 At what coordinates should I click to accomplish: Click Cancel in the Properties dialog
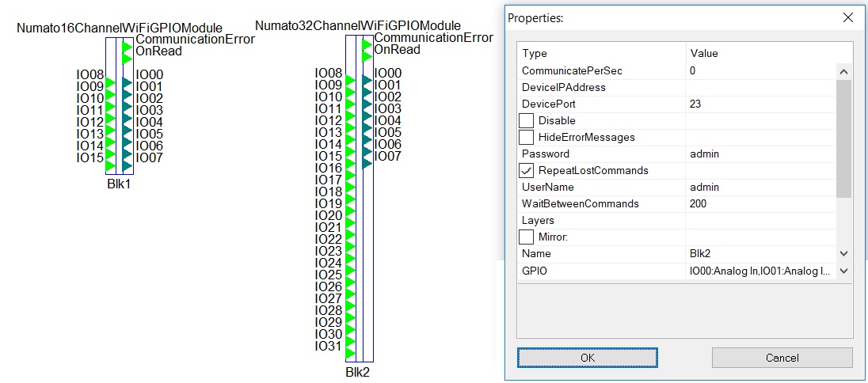782,358
